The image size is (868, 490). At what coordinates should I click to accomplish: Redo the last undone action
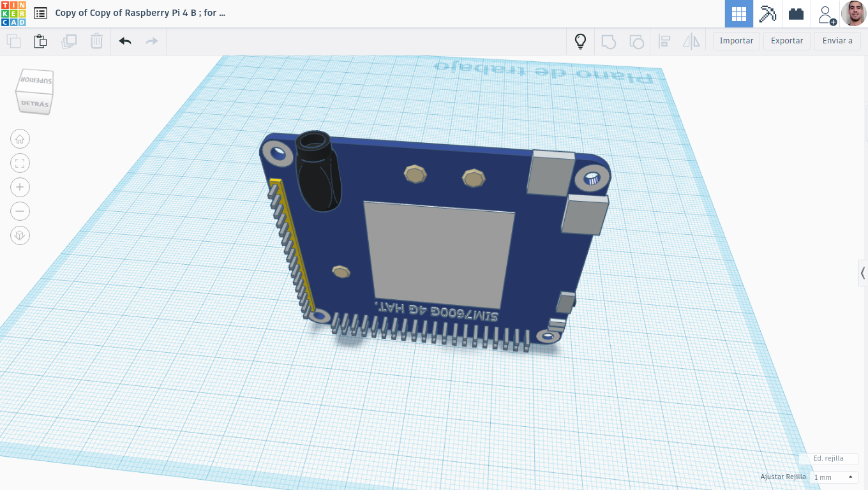coord(152,41)
